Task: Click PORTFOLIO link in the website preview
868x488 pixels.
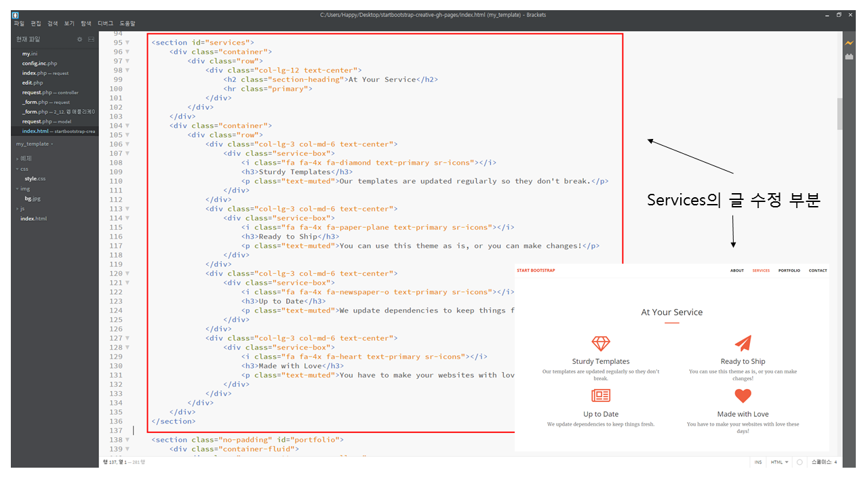Action: [x=789, y=270]
